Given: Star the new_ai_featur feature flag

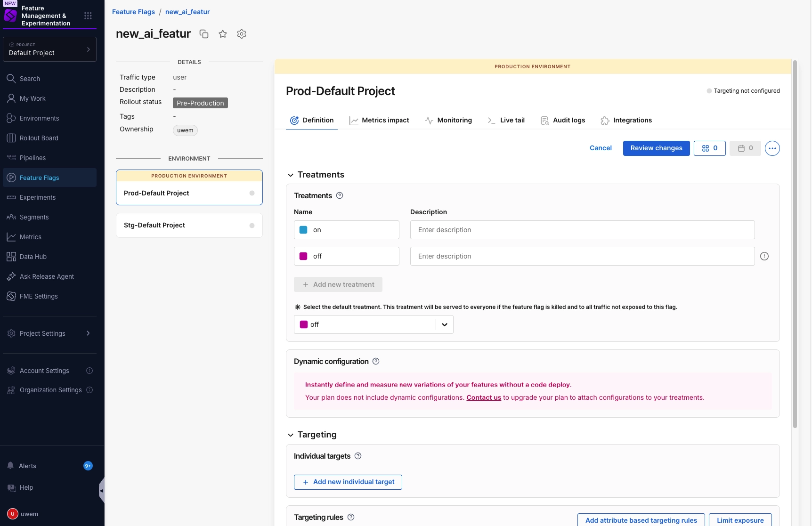Looking at the screenshot, I should pos(223,34).
